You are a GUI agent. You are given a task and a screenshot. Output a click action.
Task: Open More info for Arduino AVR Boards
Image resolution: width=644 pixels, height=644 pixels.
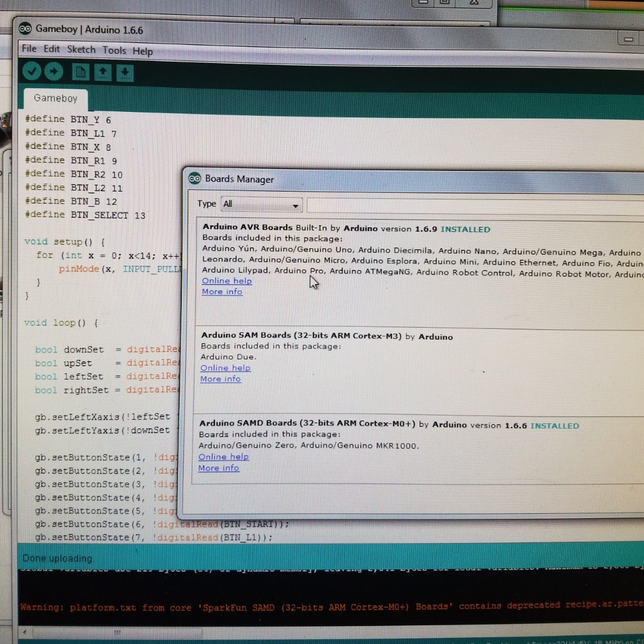[222, 291]
